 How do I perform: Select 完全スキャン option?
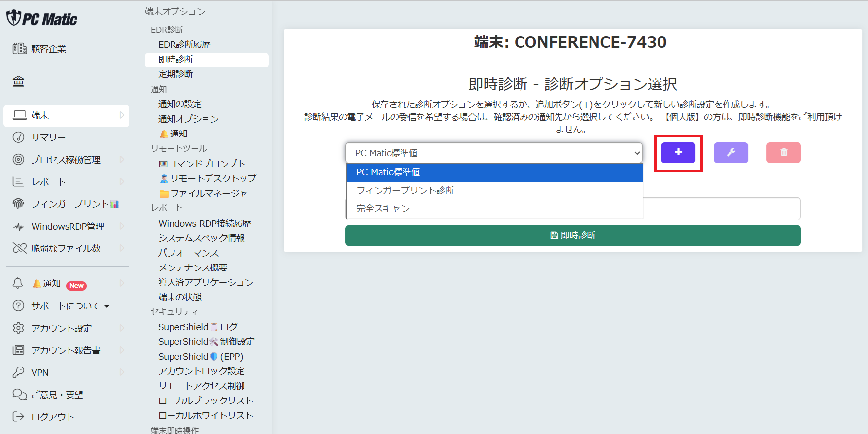coord(494,209)
